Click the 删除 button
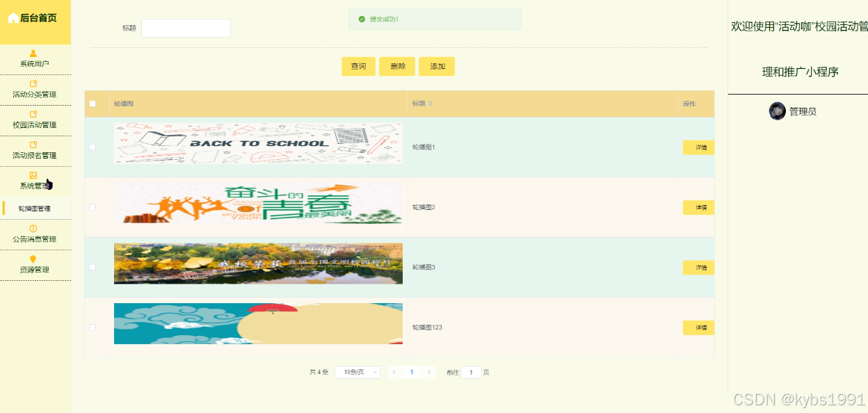 click(398, 66)
